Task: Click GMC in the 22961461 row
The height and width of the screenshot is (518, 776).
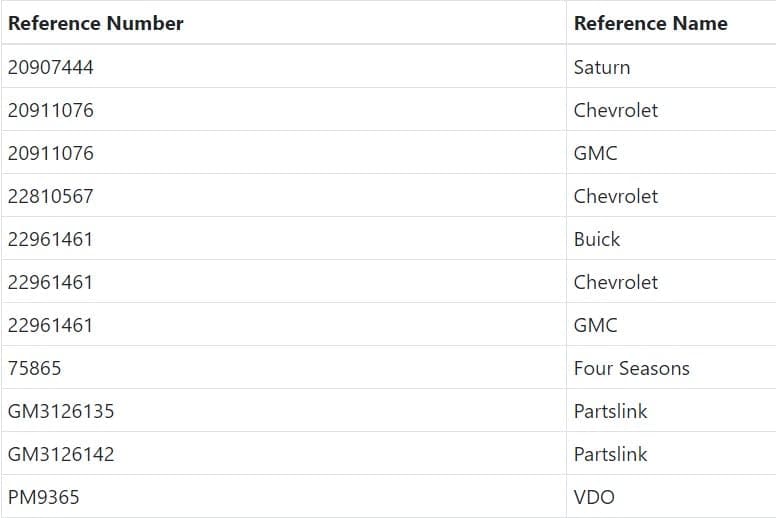Action: (596, 325)
